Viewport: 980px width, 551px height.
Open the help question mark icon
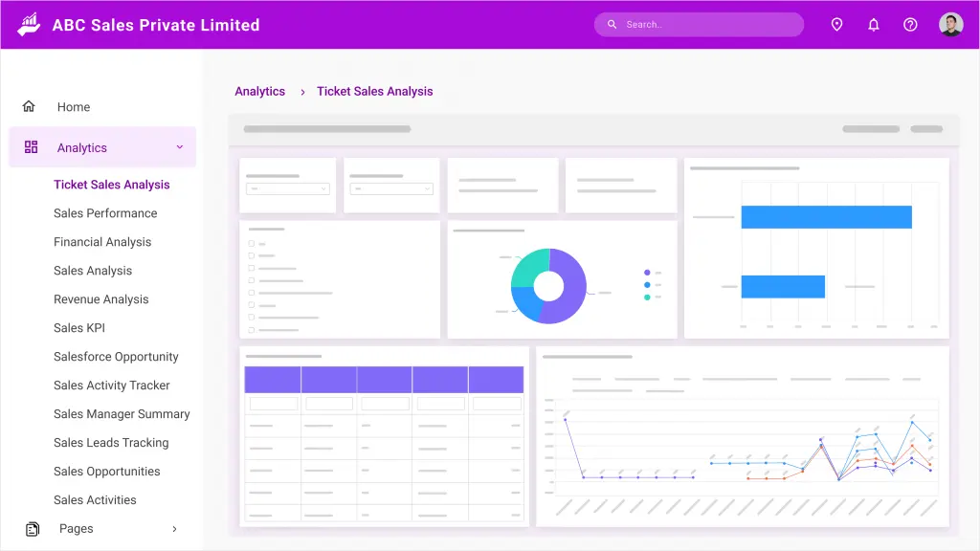pyautogui.click(x=910, y=24)
